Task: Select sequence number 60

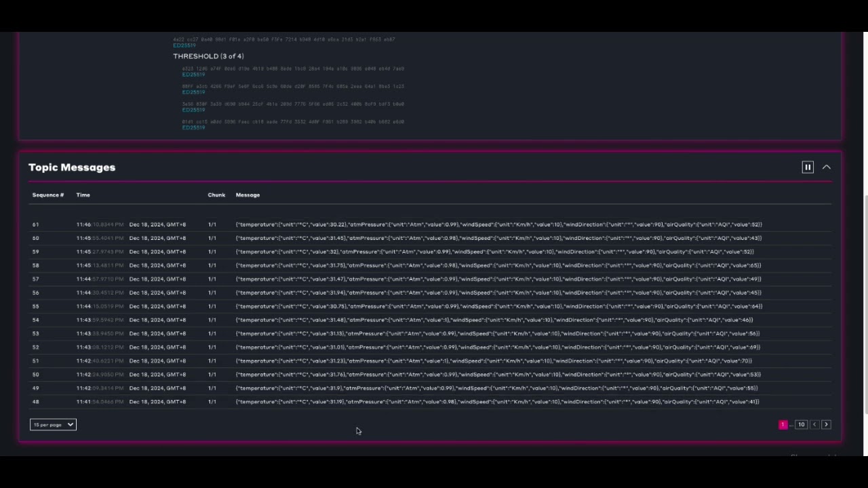Action: [x=35, y=238]
